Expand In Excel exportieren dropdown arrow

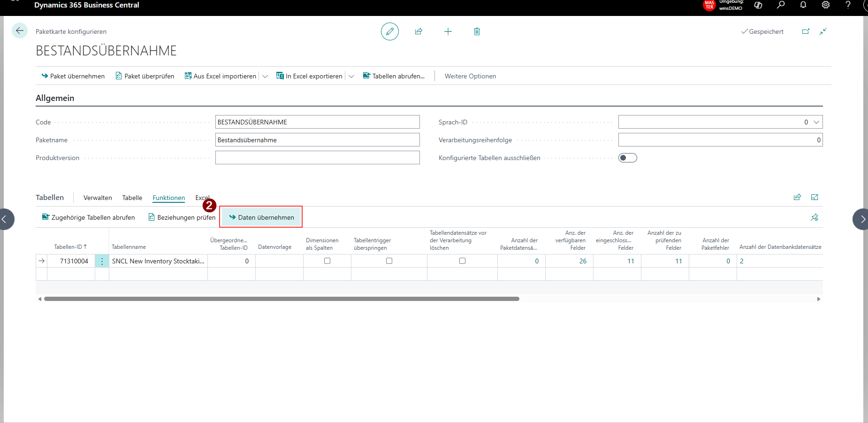pos(351,76)
